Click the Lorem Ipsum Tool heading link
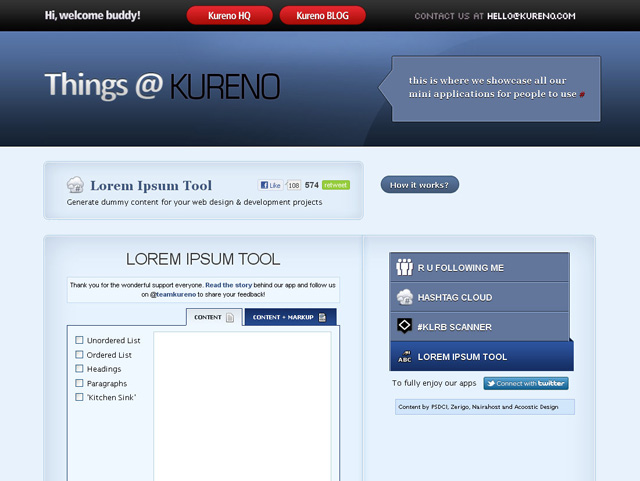Image resolution: width=640 pixels, height=481 pixels. [151, 185]
